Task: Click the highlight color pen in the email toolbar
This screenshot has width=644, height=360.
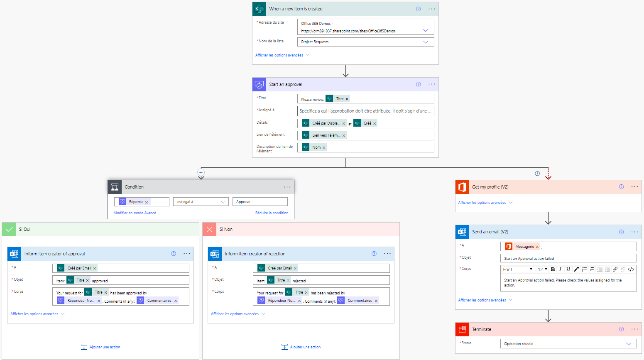Action: [x=576, y=269]
